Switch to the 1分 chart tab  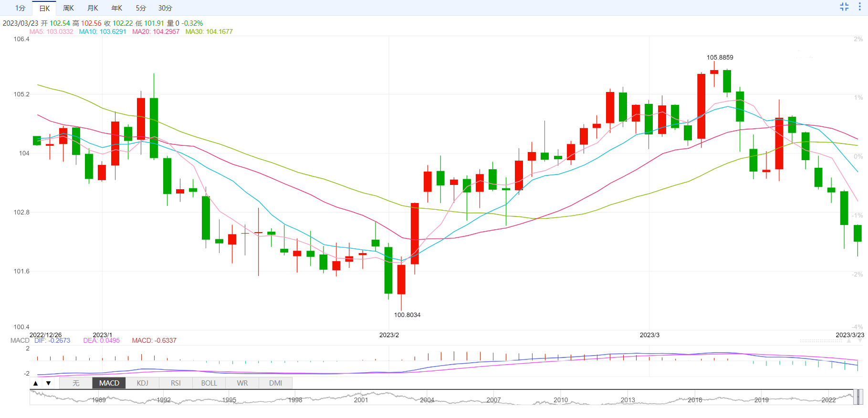(20, 8)
